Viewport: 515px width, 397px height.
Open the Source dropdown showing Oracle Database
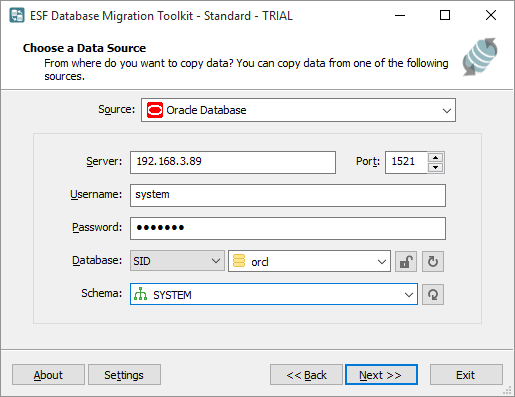298,110
